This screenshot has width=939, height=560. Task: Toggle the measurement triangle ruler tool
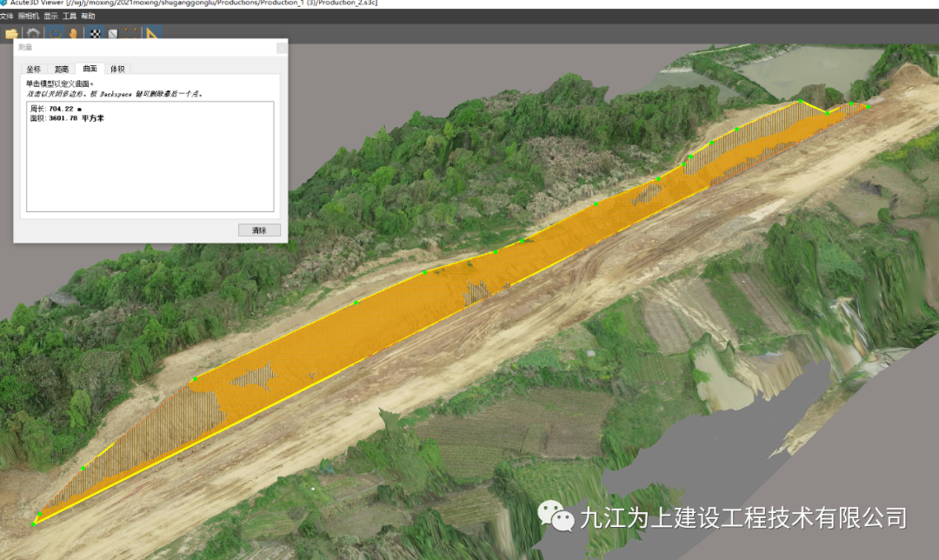click(153, 34)
